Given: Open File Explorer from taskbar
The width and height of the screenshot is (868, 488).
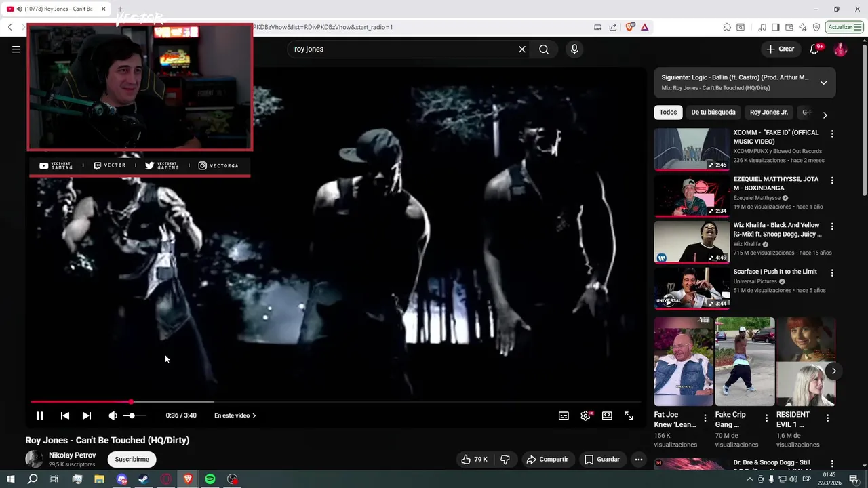Looking at the screenshot, I should (x=99, y=479).
